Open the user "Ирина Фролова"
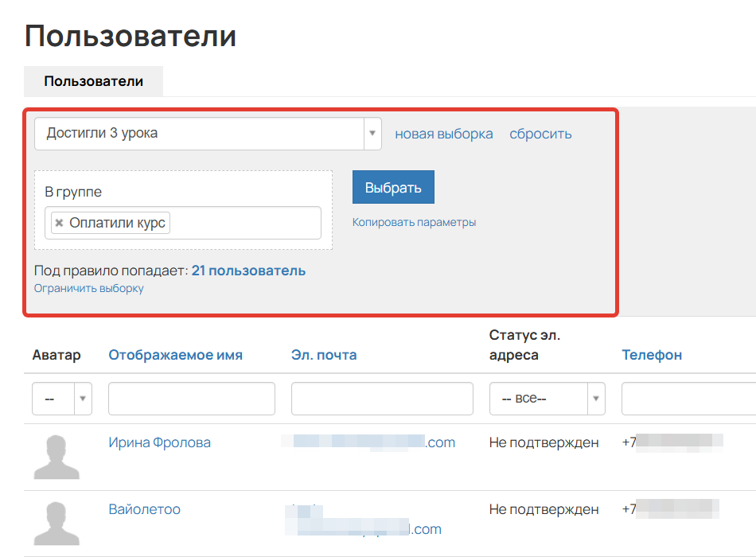 point(159,442)
